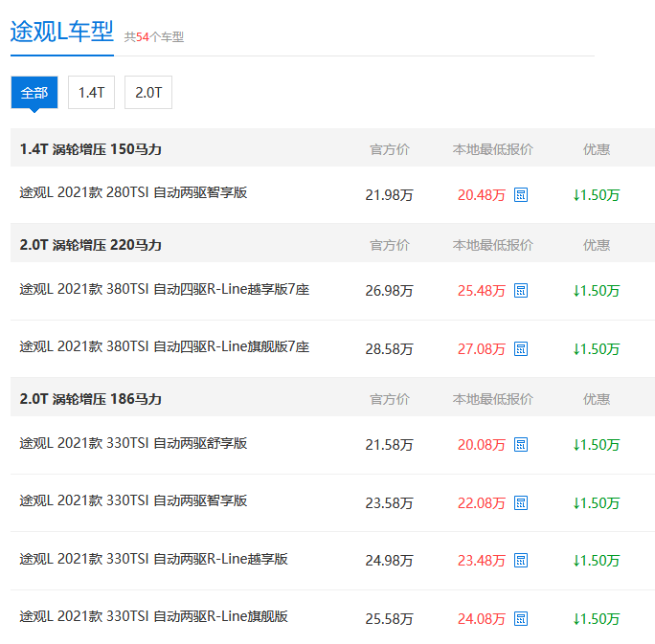Viewport: 655px width, 644px height.
Task: Click calculator icon beside 24.08万 price
Action: pos(521,619)
